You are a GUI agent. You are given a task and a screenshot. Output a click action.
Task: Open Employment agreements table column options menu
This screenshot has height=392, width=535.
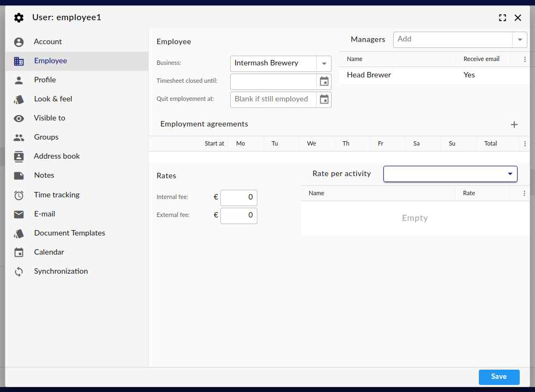525,143
